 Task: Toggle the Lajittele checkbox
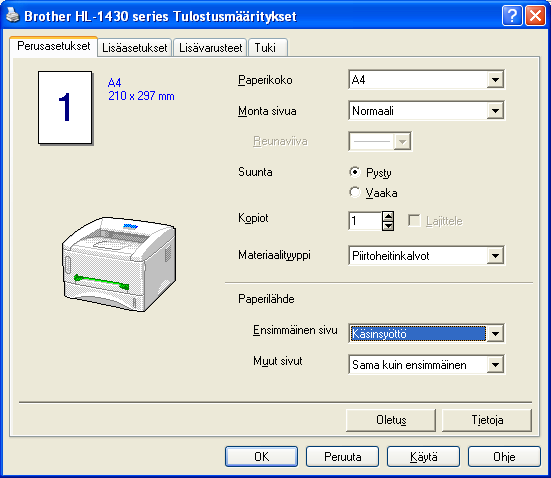[x=414, y=221]
